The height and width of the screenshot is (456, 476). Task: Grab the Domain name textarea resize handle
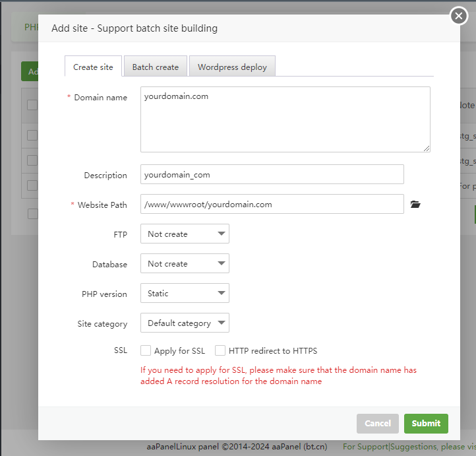pyautogui.click(x=427, y=148)
